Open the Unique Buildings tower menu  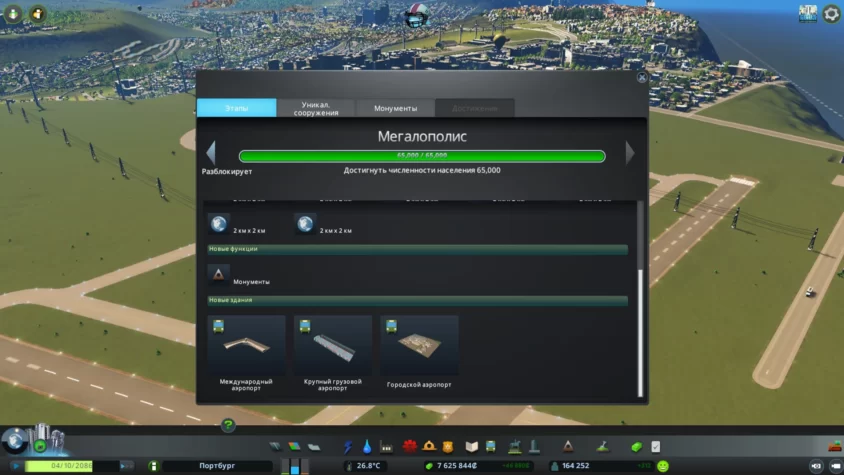tap(534, 446)
